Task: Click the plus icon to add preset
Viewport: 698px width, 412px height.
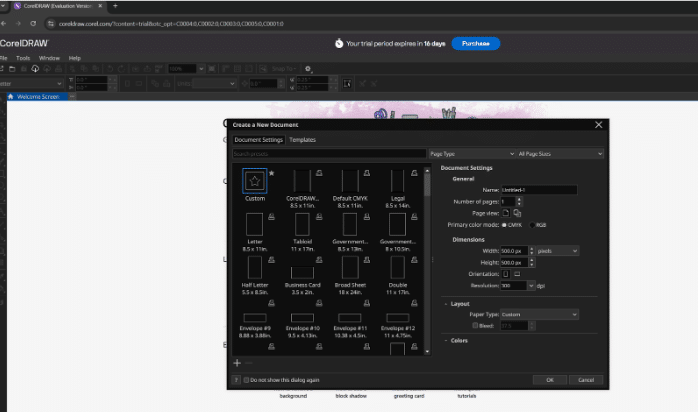Action: [237, 363]
